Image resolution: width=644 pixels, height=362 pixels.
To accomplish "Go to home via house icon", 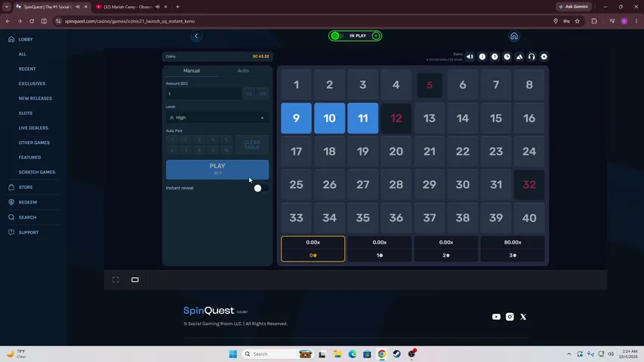I will (514, 36).
